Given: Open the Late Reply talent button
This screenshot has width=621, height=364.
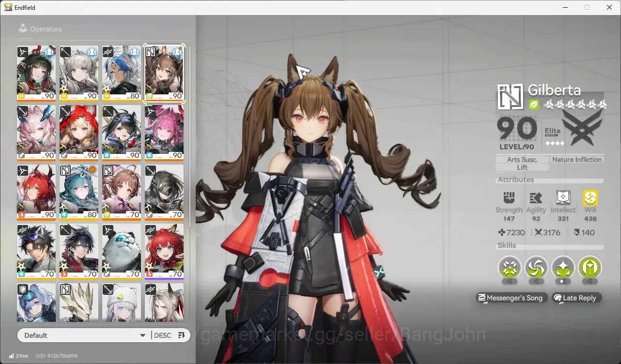Looking at the screenshot, I should pos(576,298).
